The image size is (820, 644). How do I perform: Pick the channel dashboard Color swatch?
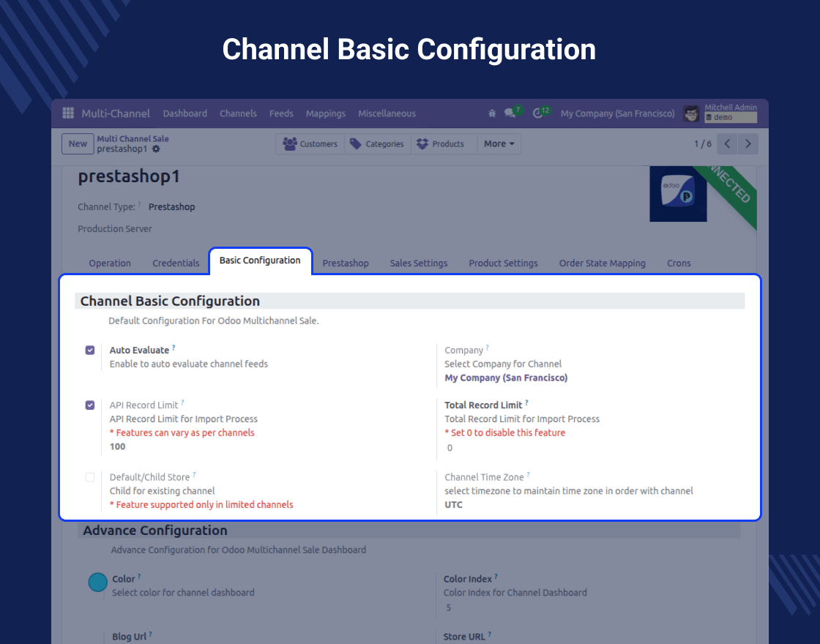click(x=98, y=582)
